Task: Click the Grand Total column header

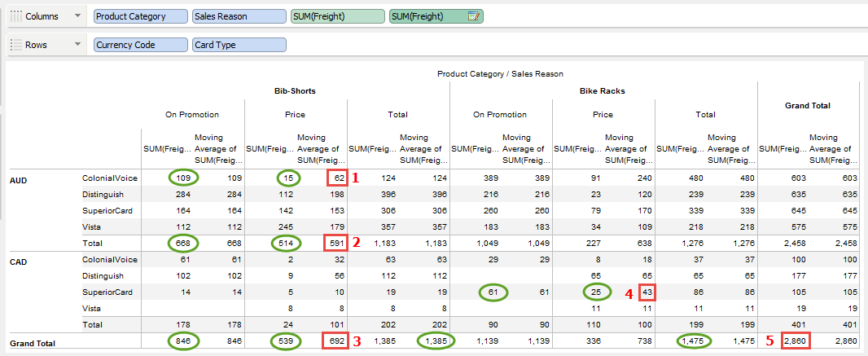Action: (808, 105)
